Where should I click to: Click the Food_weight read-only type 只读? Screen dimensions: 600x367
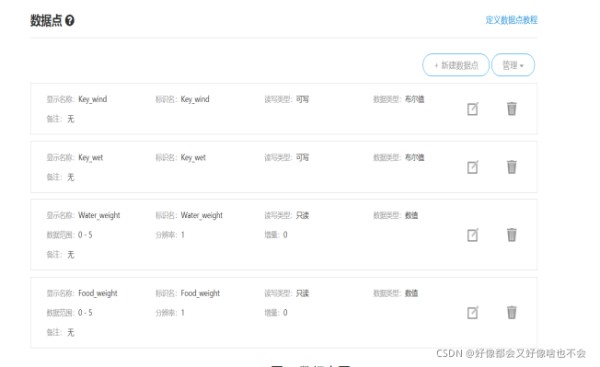(302, 294)
